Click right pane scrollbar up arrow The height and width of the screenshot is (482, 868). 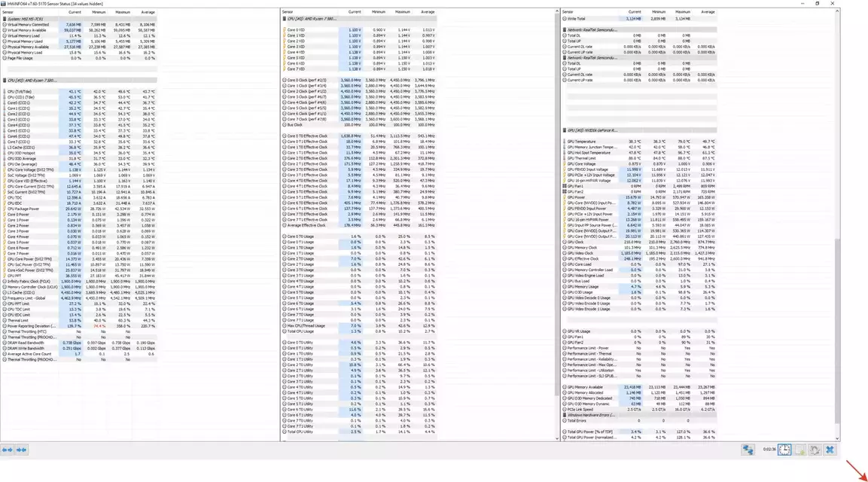pos(837,11)
